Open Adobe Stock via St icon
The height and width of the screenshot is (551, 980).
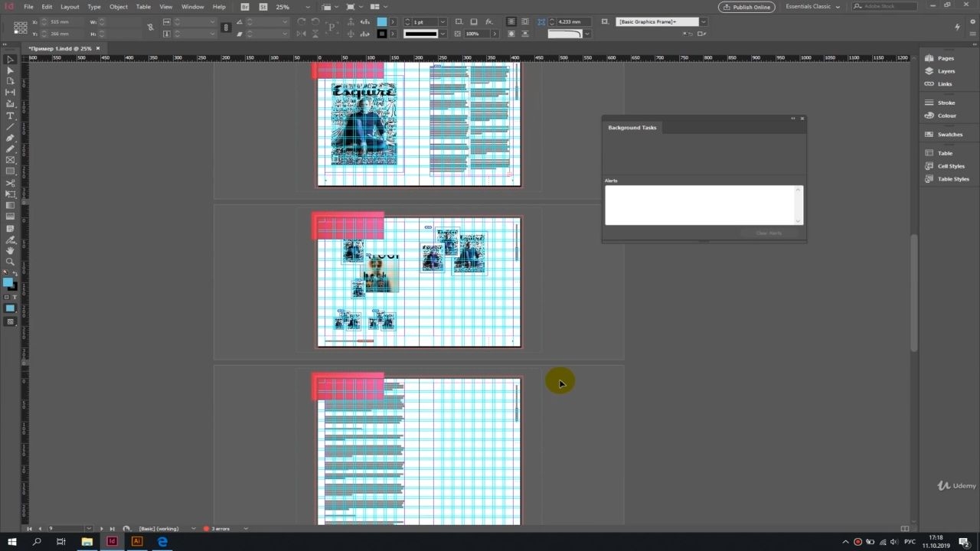(263, 7)
